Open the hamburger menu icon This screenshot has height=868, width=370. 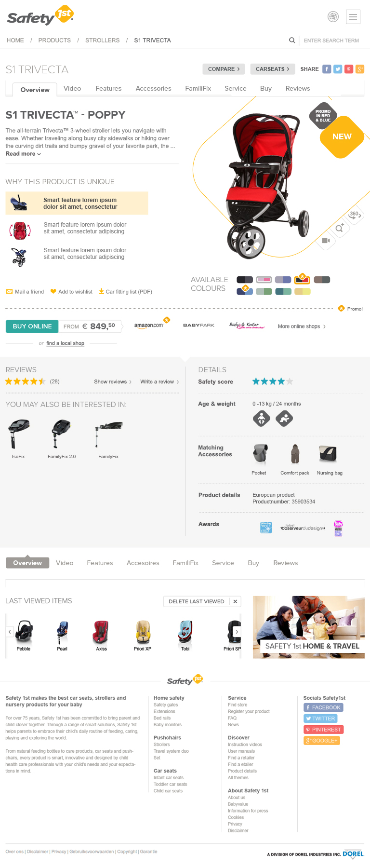coord(353,17)
